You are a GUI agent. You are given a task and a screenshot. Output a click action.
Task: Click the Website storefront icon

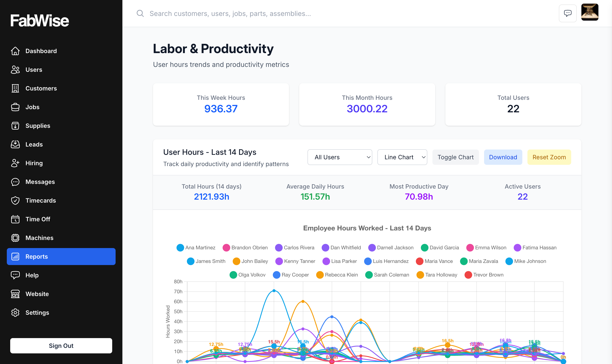pyautogui.click(x=15, y=294)
